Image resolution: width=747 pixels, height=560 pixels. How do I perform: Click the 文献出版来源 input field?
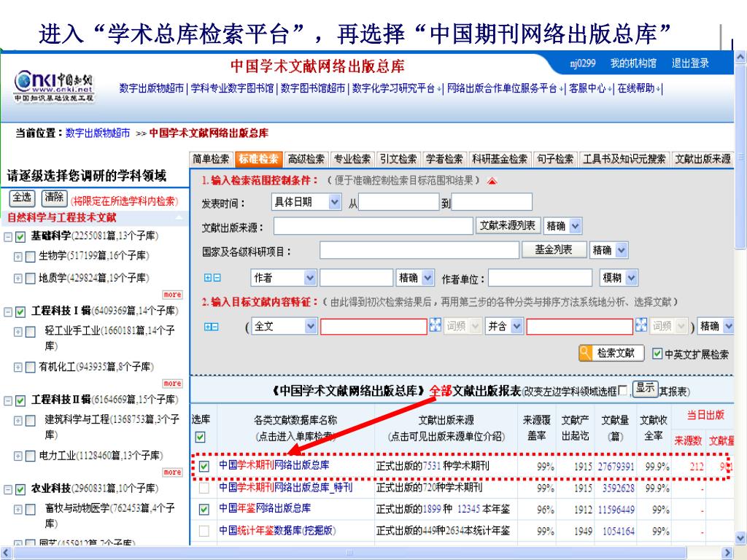click(x=373, y=226)
